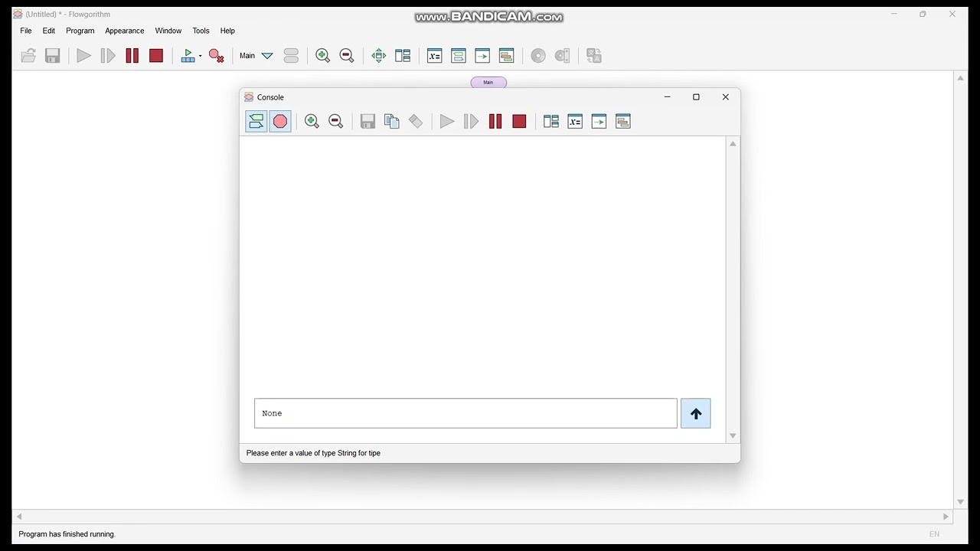
Task: Maximize the Console window
Action: (x=696, y=97)
